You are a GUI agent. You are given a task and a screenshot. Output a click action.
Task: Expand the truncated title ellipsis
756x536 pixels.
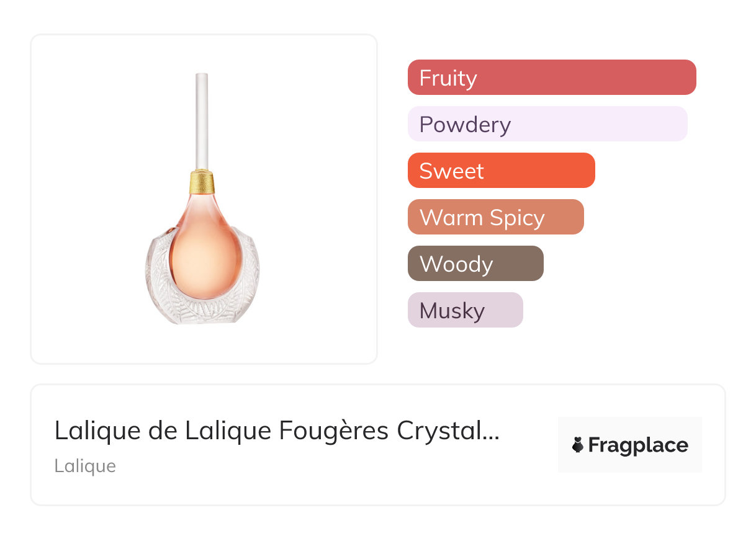490,432
